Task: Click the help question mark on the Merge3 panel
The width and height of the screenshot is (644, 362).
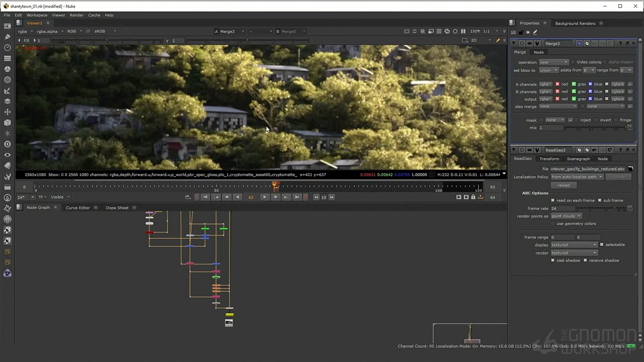Action: (x=620, y=43)
